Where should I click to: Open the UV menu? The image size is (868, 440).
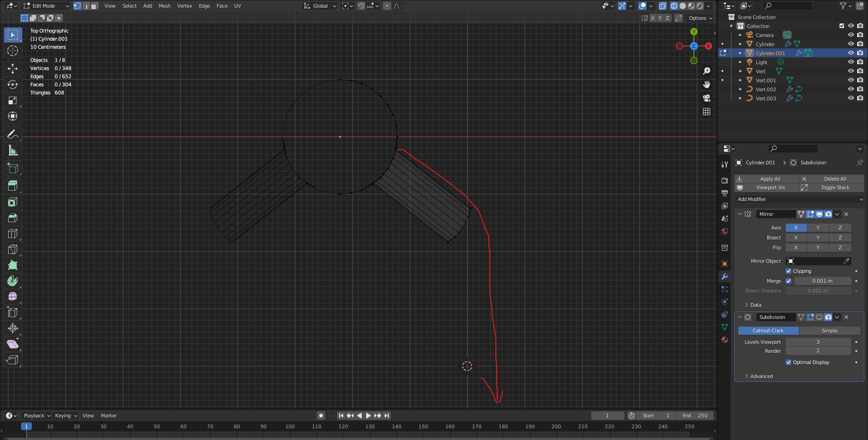(x=237, y=6)
